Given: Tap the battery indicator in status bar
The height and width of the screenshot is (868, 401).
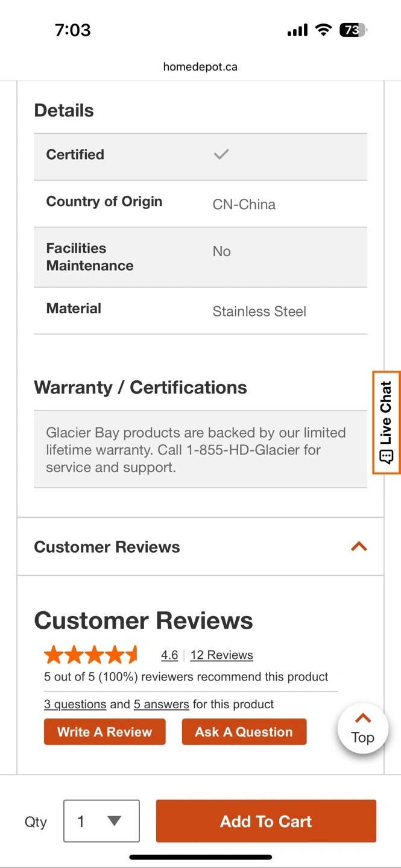Looking at the screenshot, I should click(x=353, y=30).
